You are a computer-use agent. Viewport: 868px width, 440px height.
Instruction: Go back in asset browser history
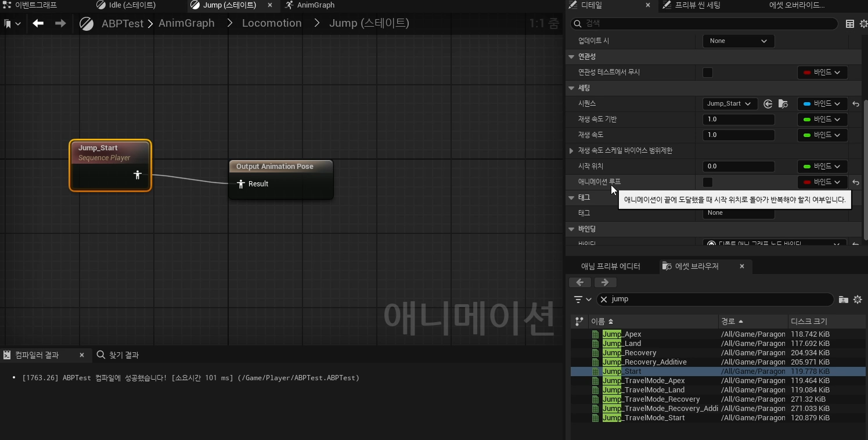tap(580, 283)
